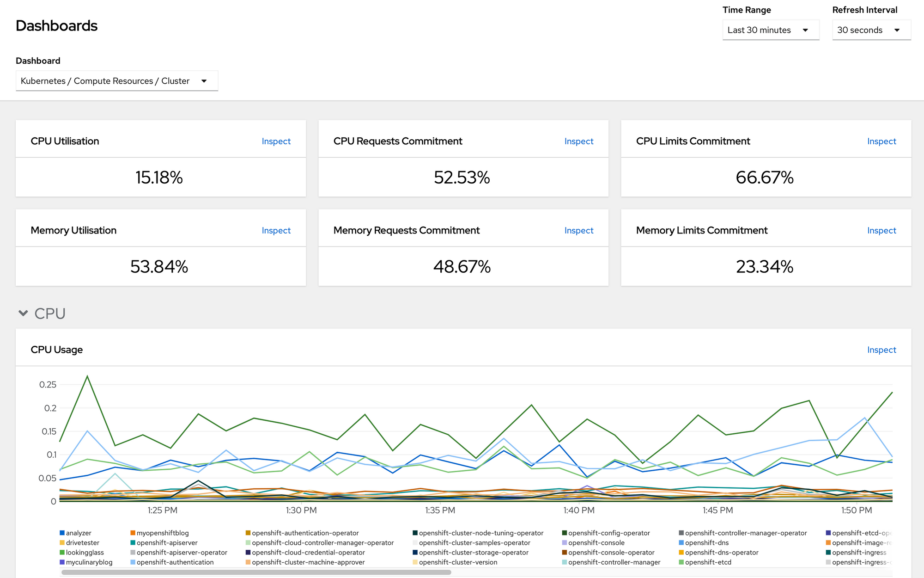This screenshot has width=924, height=578.
Task: Click Inspect on CPU Requests Commitment
Action: (x=578, y=141)
